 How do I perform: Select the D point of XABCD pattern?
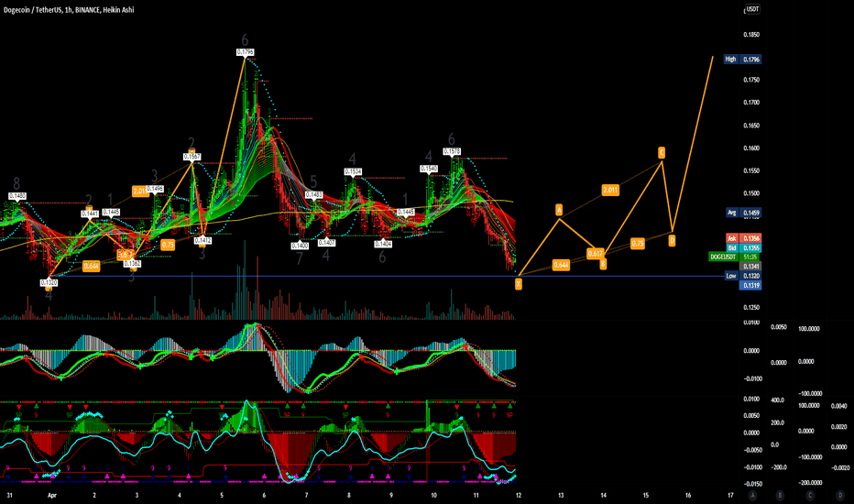coord(672,240)
